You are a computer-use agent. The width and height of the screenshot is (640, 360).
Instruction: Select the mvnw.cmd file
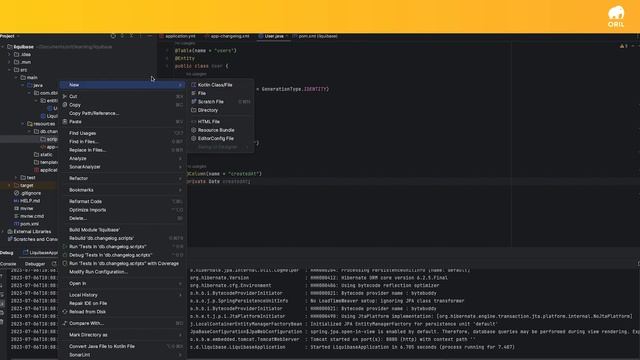point(29,216)
